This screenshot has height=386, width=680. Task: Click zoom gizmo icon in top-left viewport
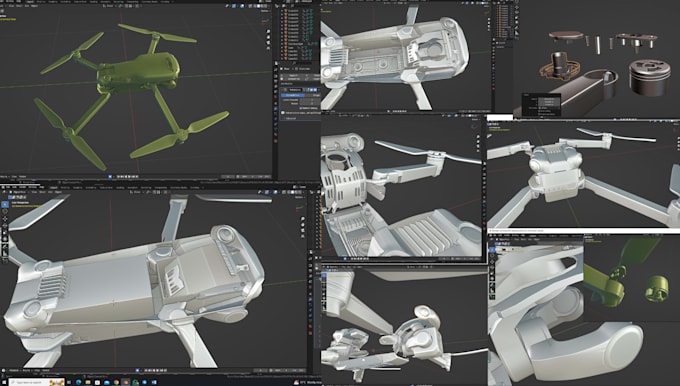point(268,31)
